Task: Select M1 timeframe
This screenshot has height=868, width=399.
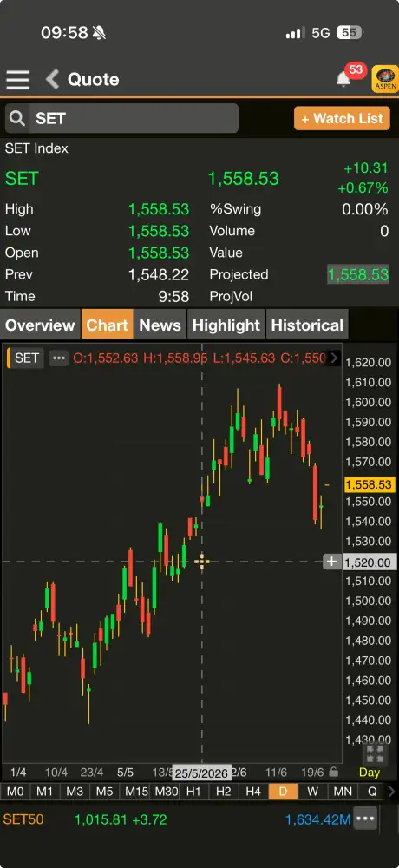Action: click(x=45, y=792)
